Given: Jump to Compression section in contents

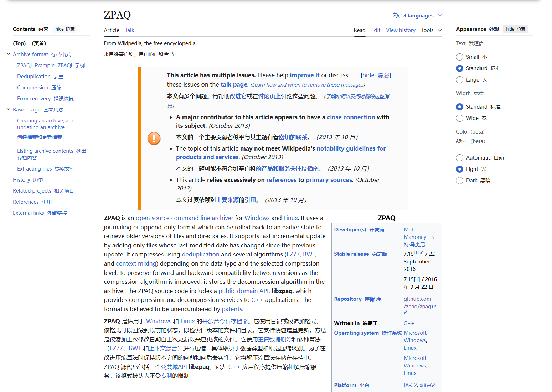Looking at the screenshot, I should coord(39,88).
